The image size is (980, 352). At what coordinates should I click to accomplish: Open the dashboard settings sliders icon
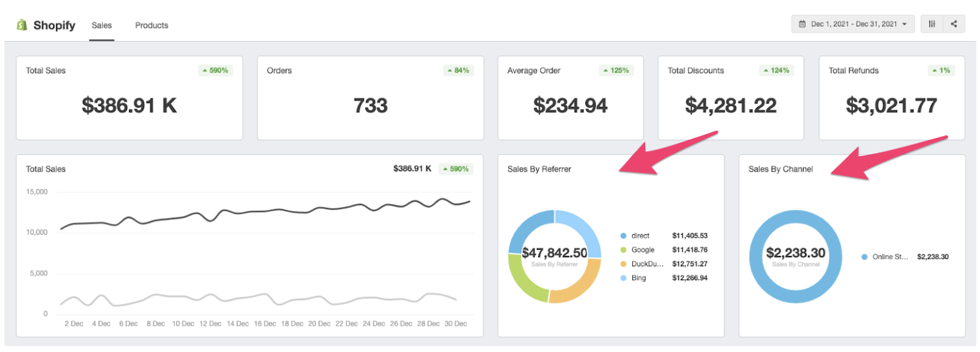(931, 24)
